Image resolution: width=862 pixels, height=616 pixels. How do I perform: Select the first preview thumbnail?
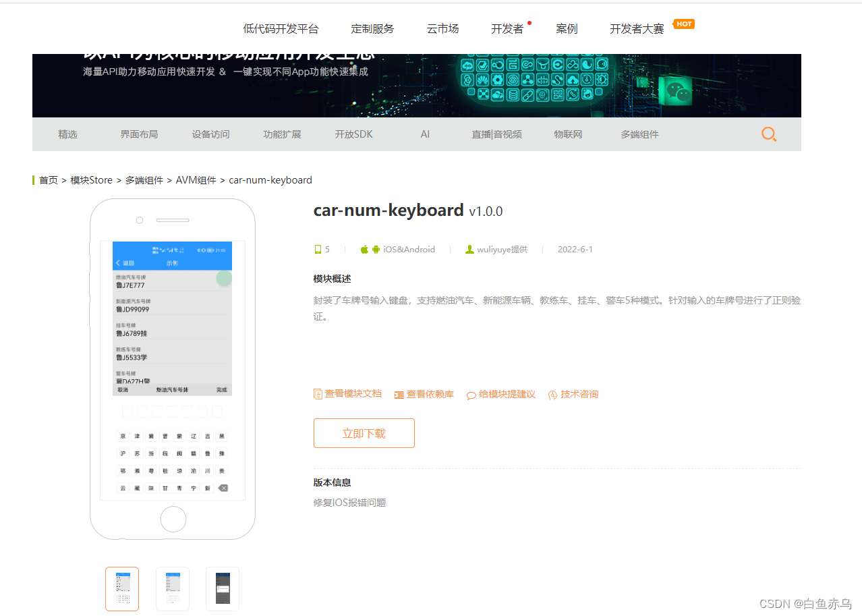(122, 589)
